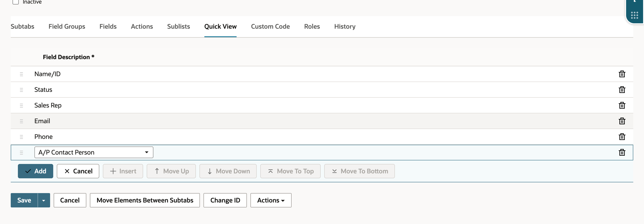The image size is (644, 224).
Task: Click the Move Up button
Action: point(171,171)
